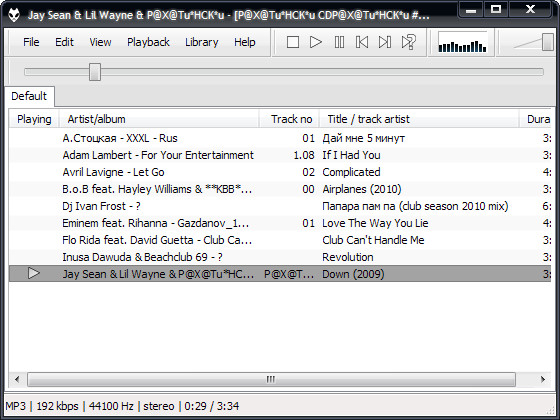This screenshot has width=560, height=420.
Task: Click the horizontal scrollbar left arrow
Action: point(17,379)
